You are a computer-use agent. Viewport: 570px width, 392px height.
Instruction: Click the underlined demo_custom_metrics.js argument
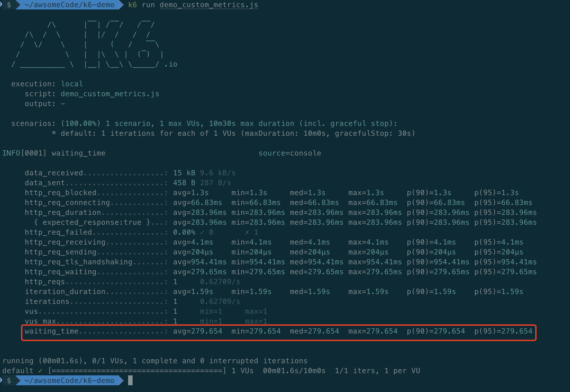point(209,5)
